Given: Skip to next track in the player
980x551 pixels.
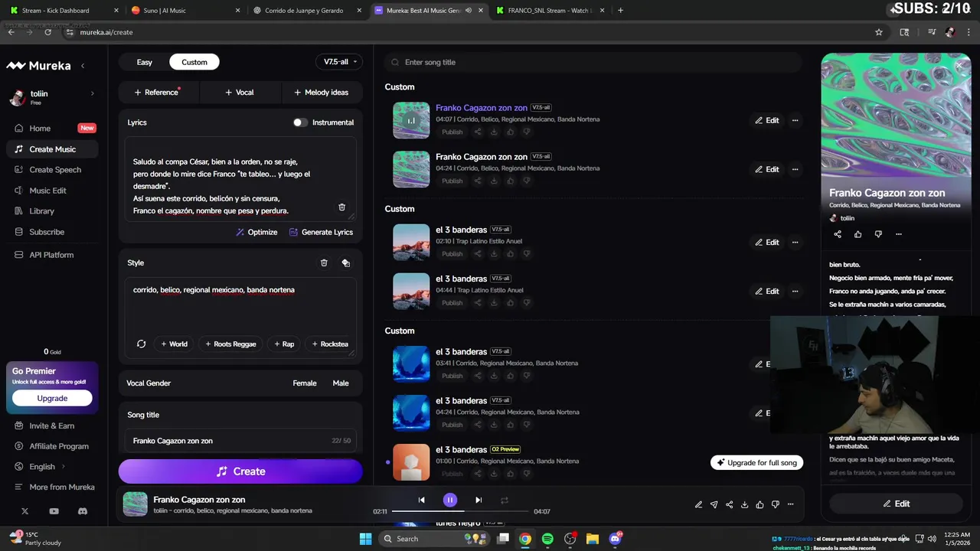Looking at the screenshot, I should [479, 500].
